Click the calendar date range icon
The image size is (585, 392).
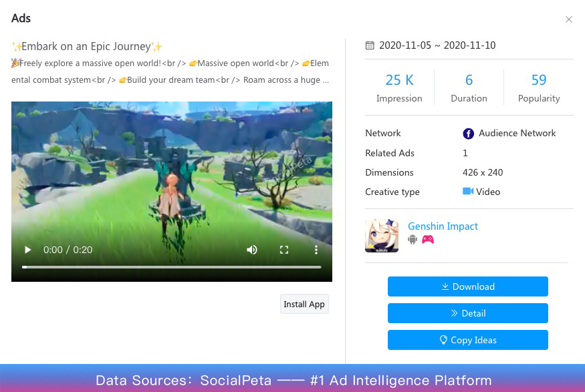[370, 46]
